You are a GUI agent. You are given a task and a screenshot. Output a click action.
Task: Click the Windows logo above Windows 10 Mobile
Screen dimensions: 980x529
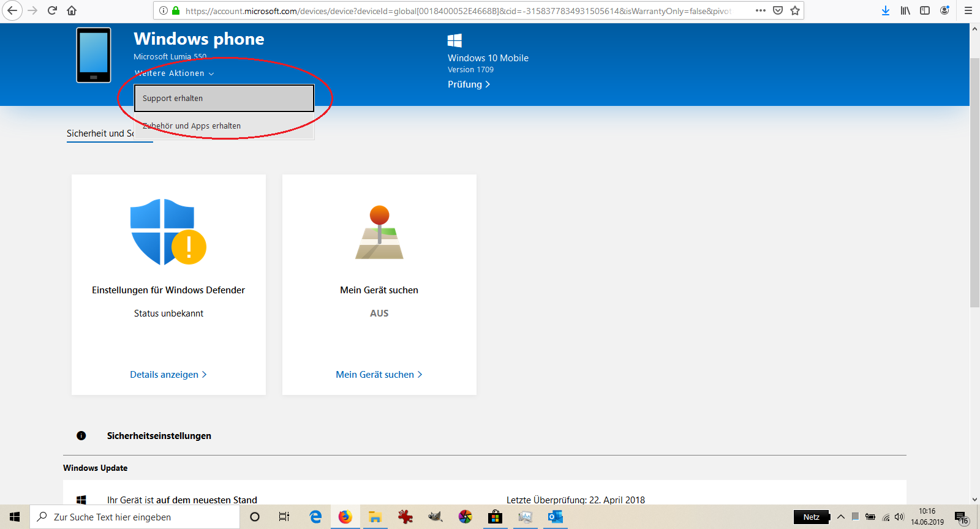coord(454,40)
